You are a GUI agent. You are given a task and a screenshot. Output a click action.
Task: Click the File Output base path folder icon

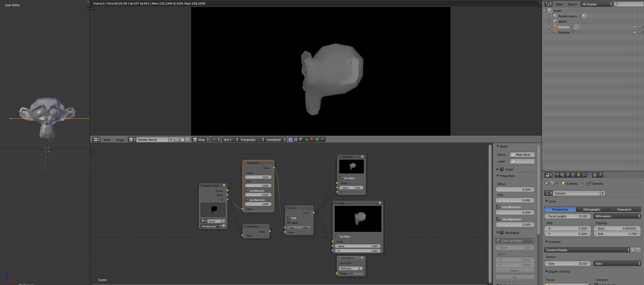pyautogui.click(x=361, y=268)
